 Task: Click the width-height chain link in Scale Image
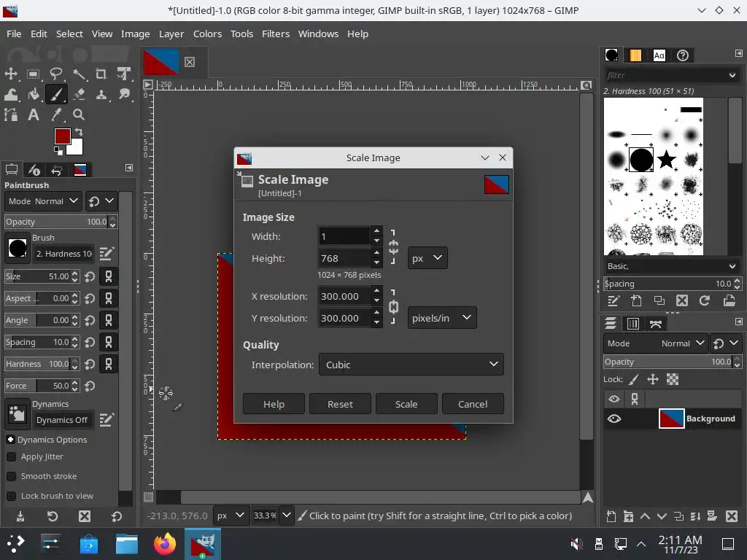(x=393, y=246)
